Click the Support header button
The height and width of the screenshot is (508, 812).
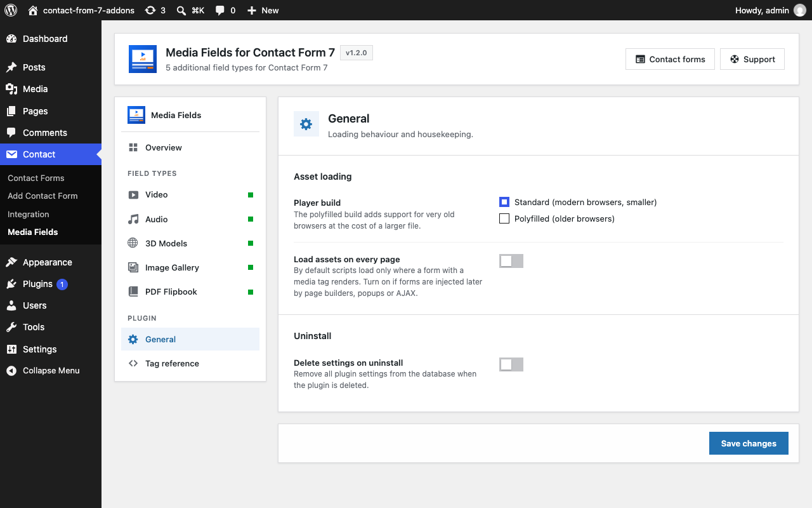[x=752, y=59]
